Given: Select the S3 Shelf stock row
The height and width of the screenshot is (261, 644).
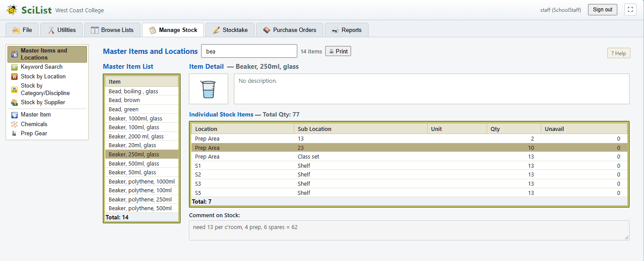Looking at the screenshot, I should (x=409, y=183).
